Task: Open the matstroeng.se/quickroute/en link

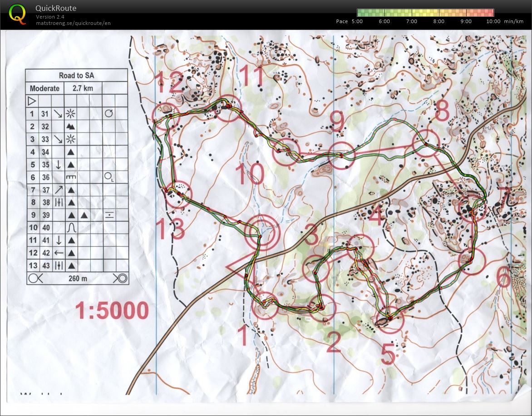Action: click(x=73, y=23)
